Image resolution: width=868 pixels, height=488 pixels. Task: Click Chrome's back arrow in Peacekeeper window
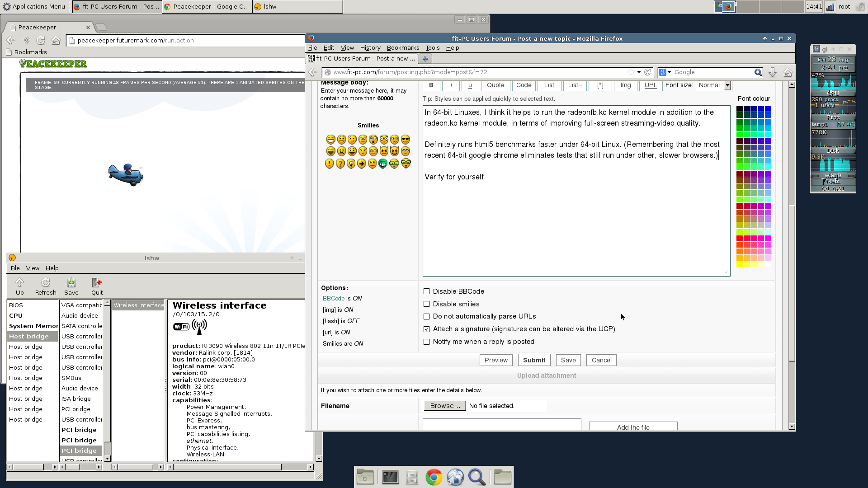pyautogui.click(x=11, y=40)
